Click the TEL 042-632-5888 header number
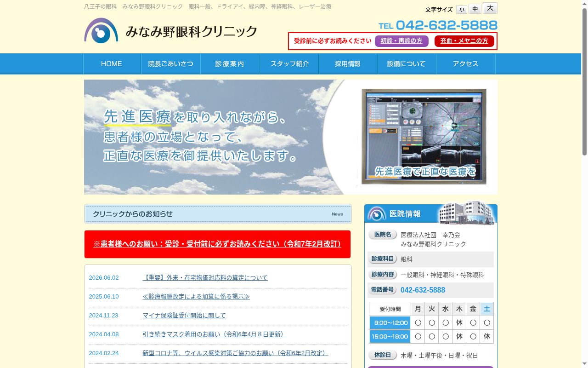 438,25
